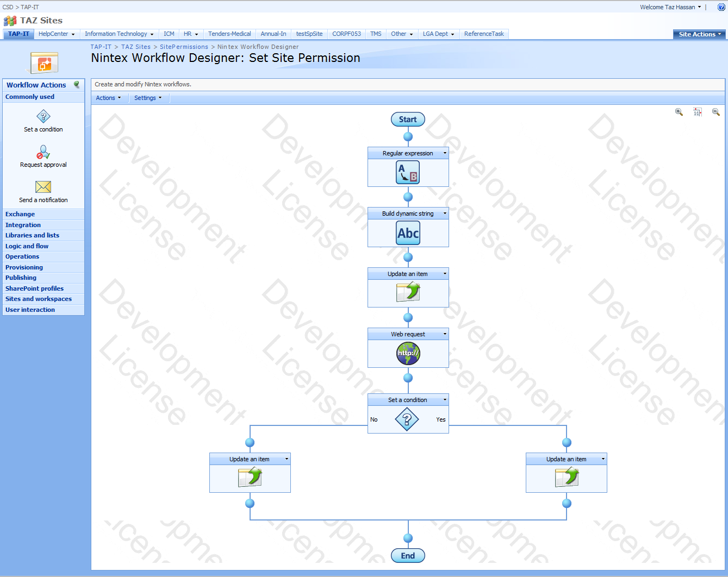
Task: Open the Actions dropdown menu
Action: click(108, 98)
